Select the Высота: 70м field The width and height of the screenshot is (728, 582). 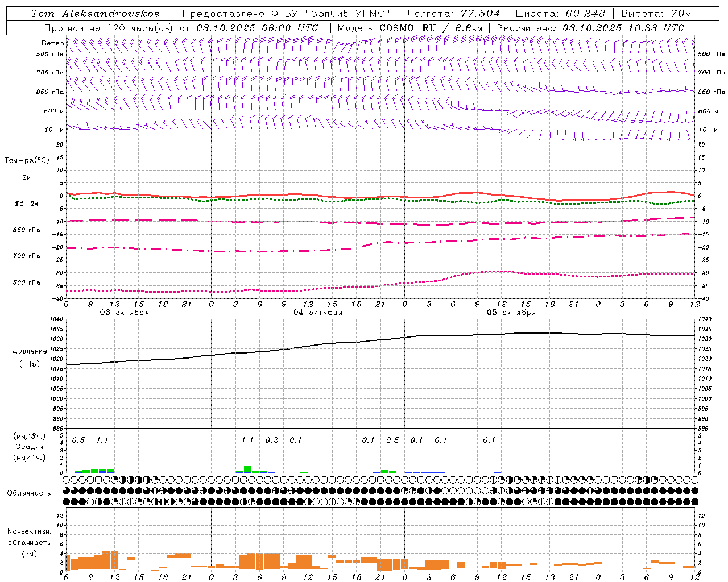656,14
